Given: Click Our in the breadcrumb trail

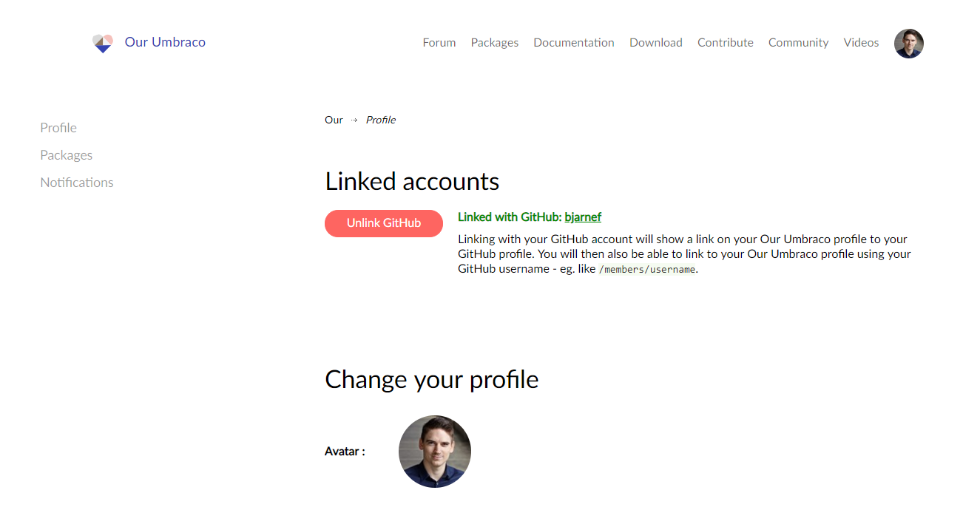Looking at the screenshot, I should [x=334, y=119].
